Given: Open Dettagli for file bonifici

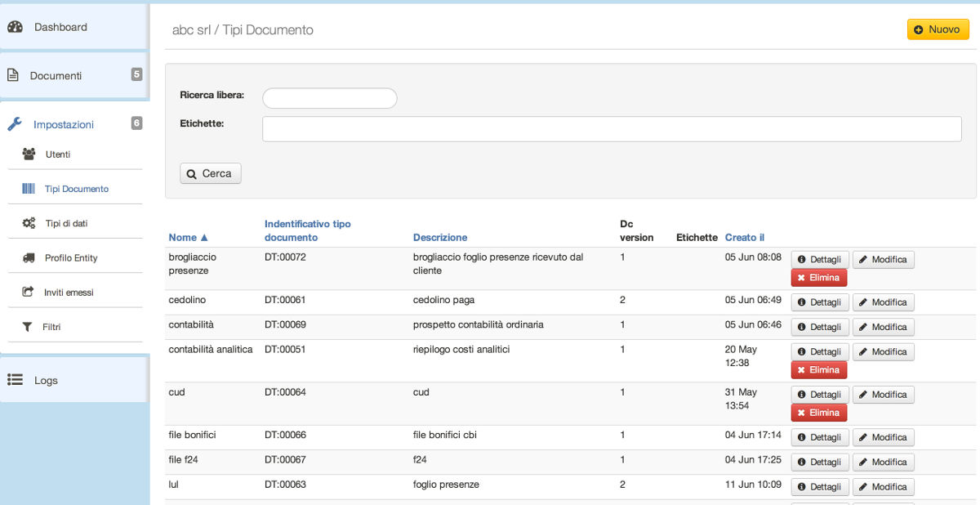Looking at the screenshot, I should [x=820, y=437].
